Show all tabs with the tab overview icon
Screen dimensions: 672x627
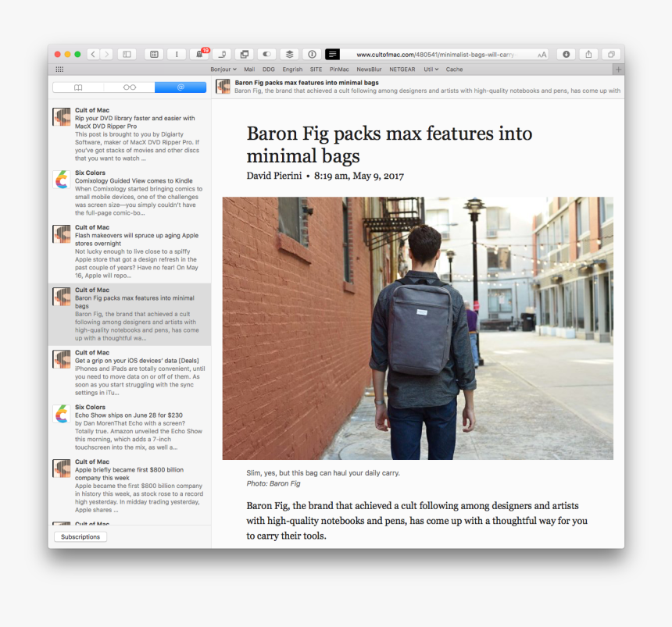(611, 54)
